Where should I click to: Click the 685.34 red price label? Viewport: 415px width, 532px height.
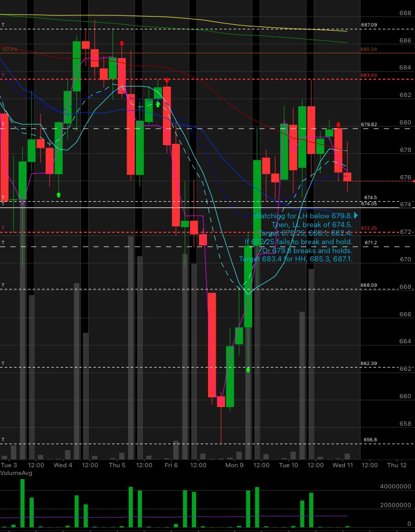point(369,49)
